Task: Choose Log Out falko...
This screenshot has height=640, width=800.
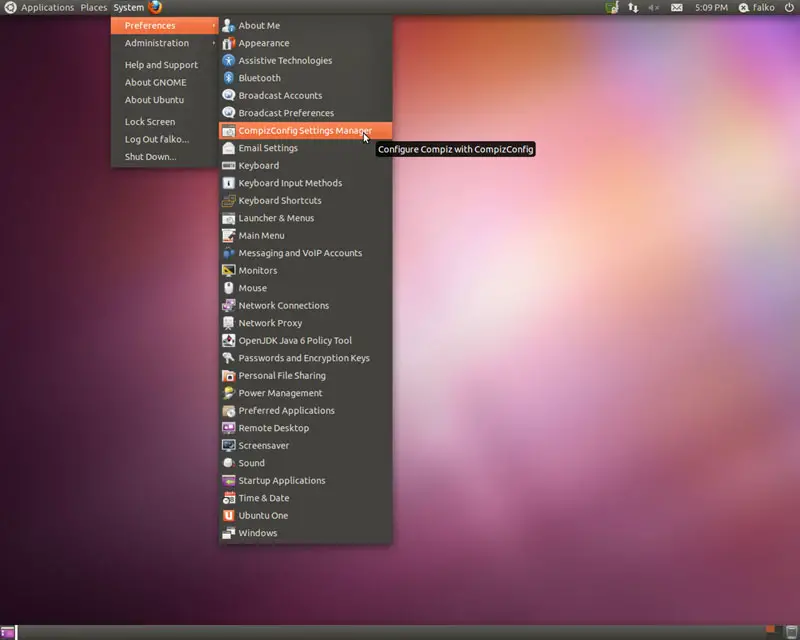Action: pyautogui.click(x=165, y=139)
